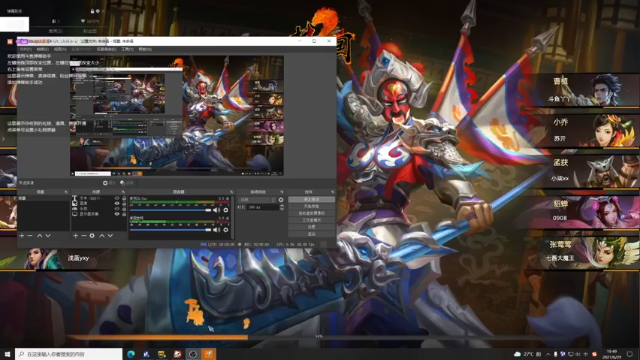Lock the 文本 (GDI+) source
The width and height of the screenshot is (640, 360).
coord(124,198)
